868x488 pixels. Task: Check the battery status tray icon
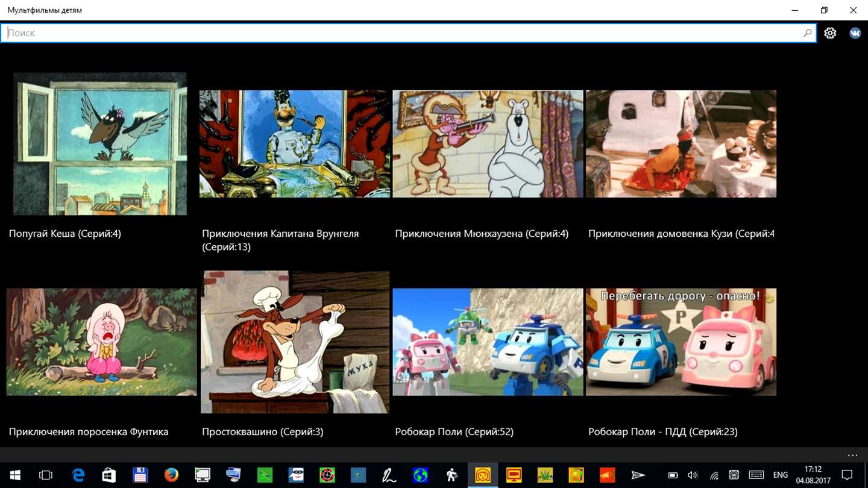[673, 475]
